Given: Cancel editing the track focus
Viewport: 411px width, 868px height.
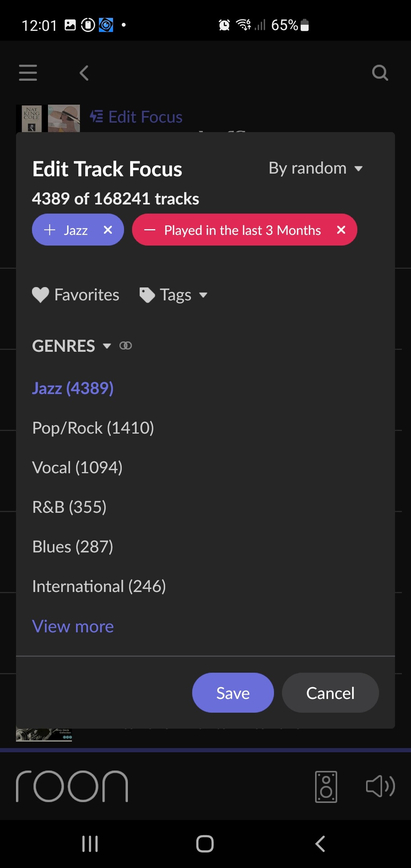Looking at the screenshot, I should coord(330,693).
